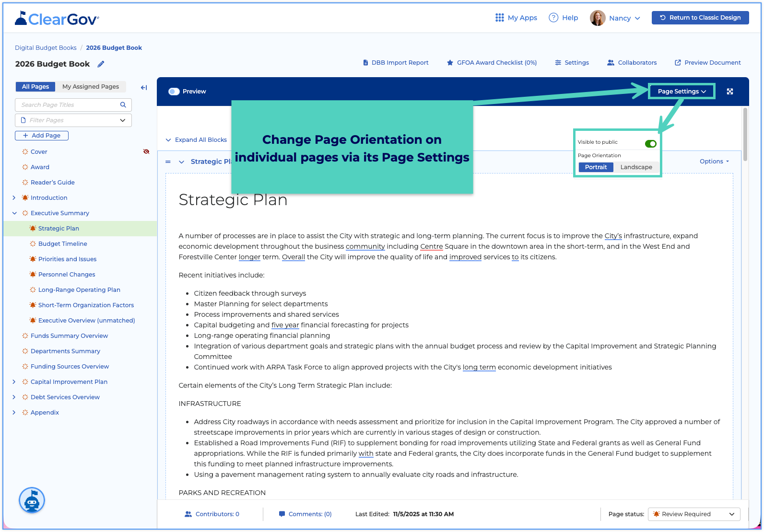Click alert icon beside Introduction
The width and height of the screenshot is (764, 532).
click(x=25, y=197)
